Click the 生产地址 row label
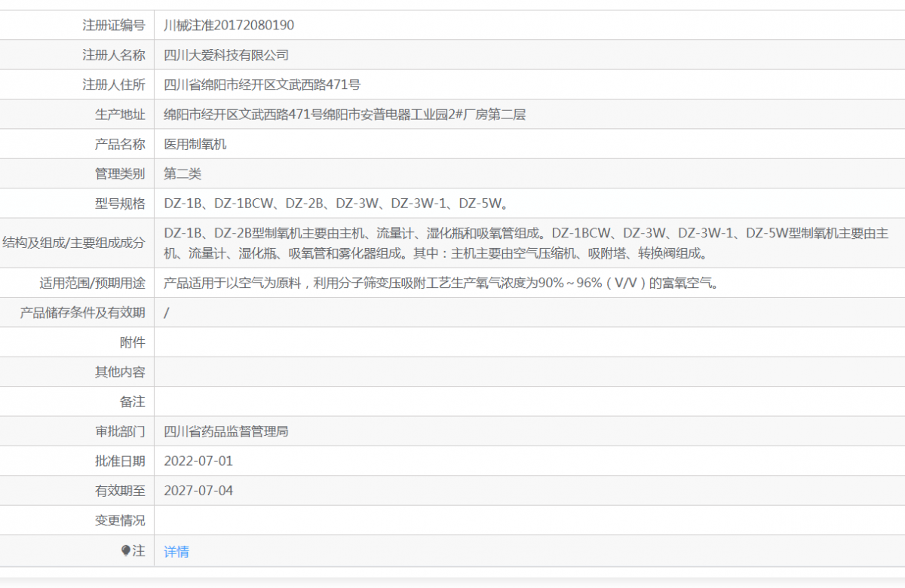Screen dimensions: 905x588 click(119, 115)
